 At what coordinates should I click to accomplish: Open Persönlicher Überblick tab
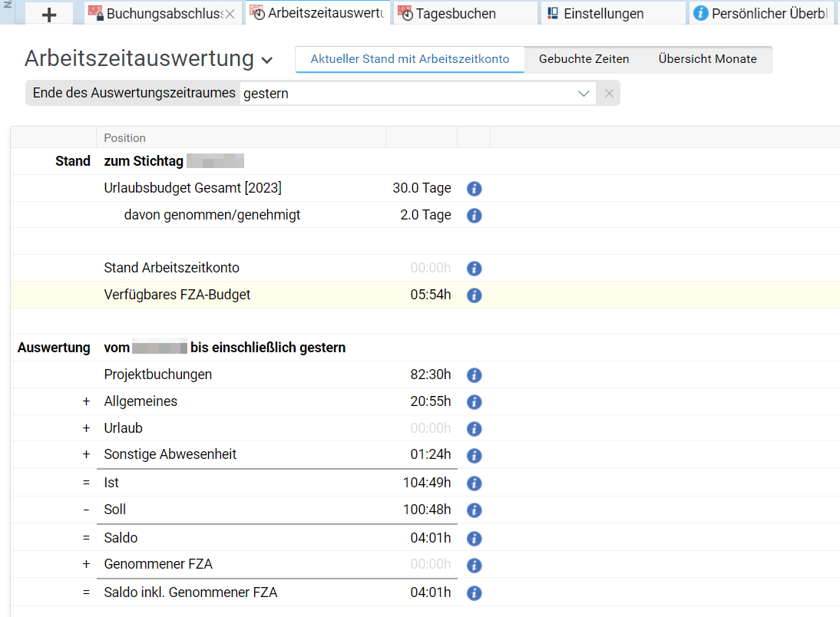point(761,13)
